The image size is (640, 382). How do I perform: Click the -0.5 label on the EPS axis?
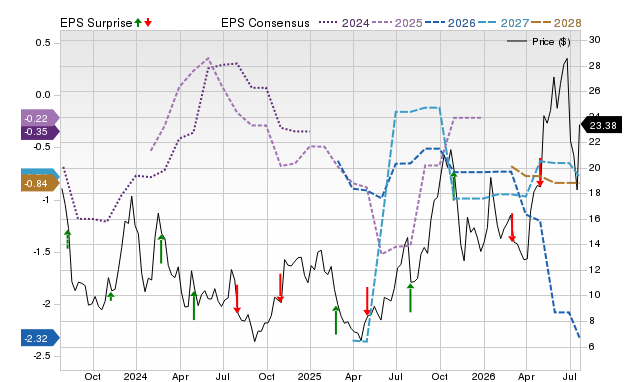(41, 147)
